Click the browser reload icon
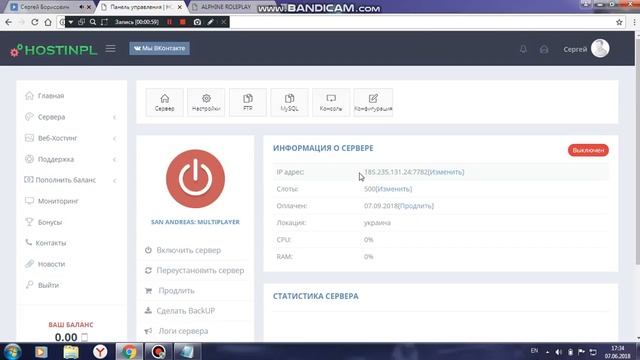The image size is (640, 360). click(35, 22)
